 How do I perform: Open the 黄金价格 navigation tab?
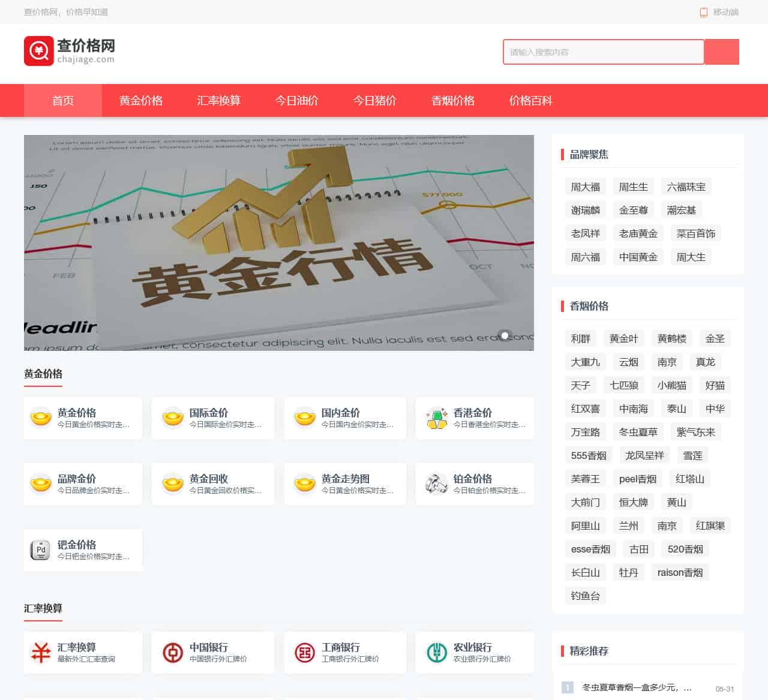(x=141, y=100)
